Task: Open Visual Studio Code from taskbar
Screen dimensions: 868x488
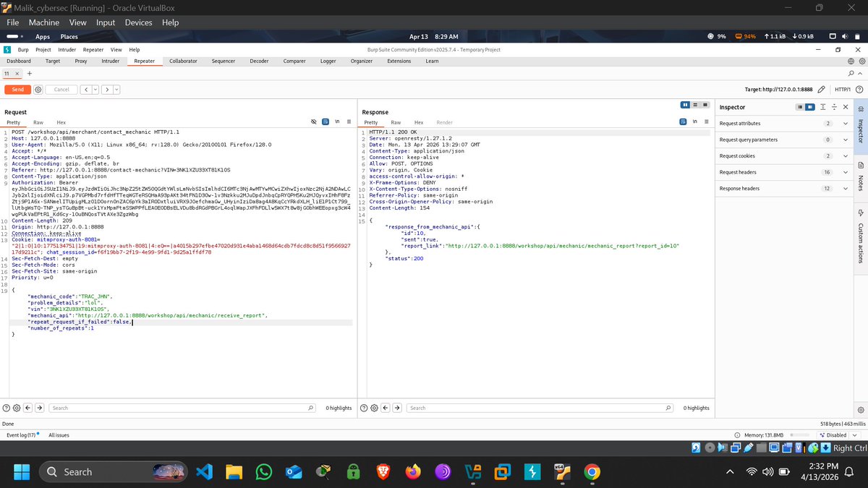Action: click(203, 472)
